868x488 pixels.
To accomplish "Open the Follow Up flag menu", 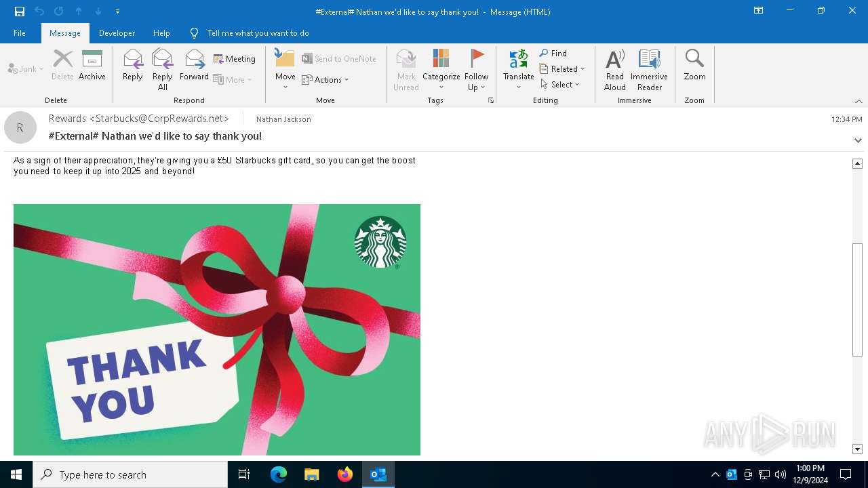I will pyautogui.click(x=477, y=70).
